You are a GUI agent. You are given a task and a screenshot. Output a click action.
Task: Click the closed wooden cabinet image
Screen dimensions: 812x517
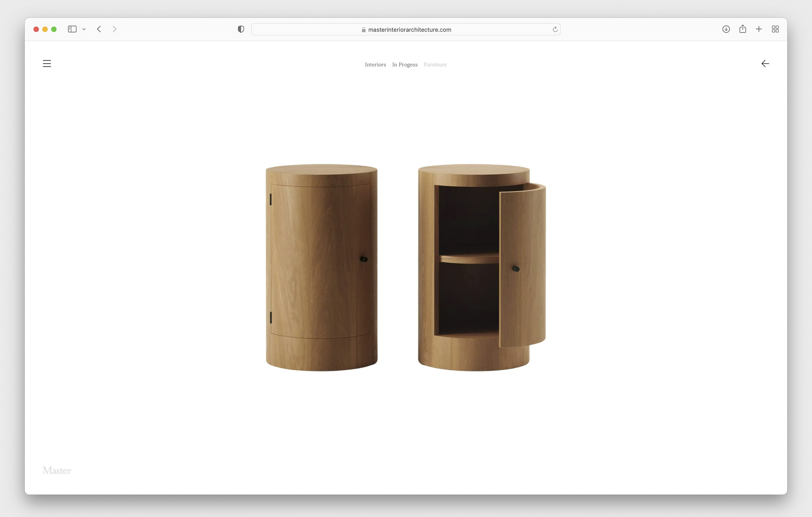click(321, 268)
